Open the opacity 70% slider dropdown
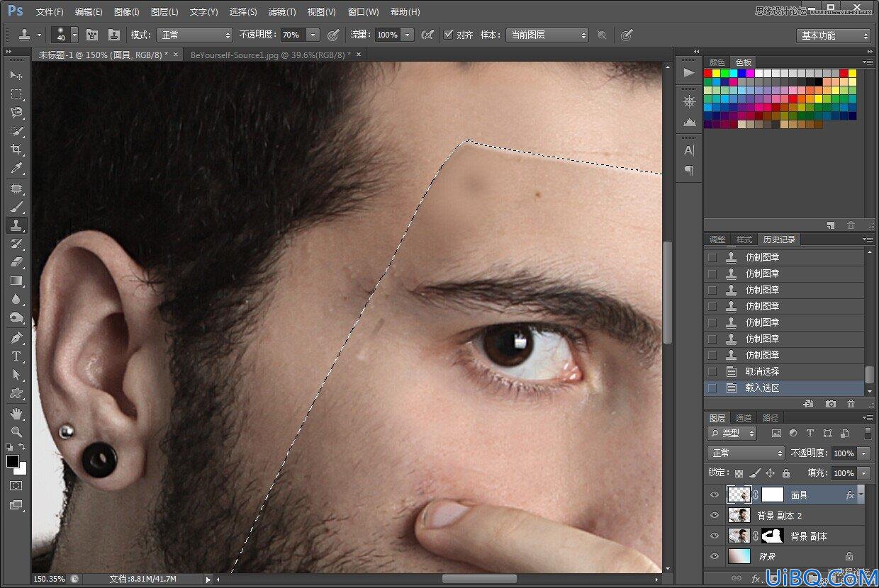Screen dimensions: 879x588 point(313,35)
